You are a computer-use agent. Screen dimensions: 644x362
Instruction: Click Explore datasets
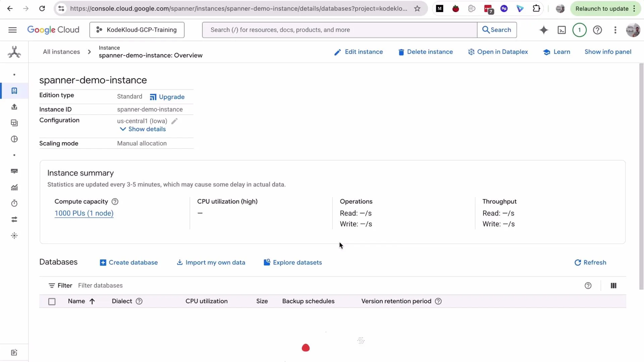click(x=293, y=262)
